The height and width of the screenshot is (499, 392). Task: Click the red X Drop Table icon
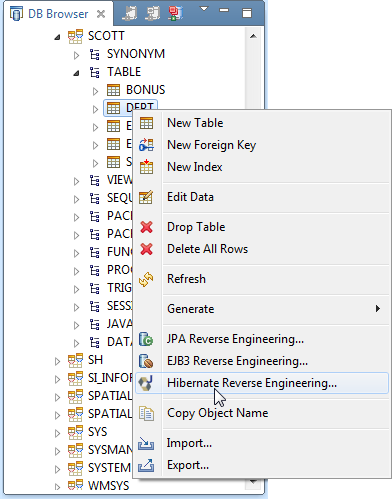tap(146, 227)
